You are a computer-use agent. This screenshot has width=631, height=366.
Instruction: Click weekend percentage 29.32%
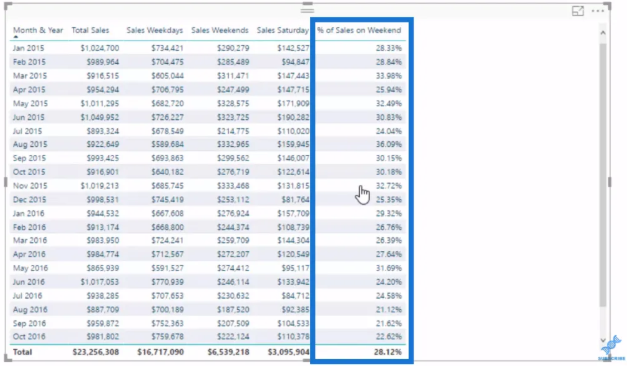click(389, 213)
